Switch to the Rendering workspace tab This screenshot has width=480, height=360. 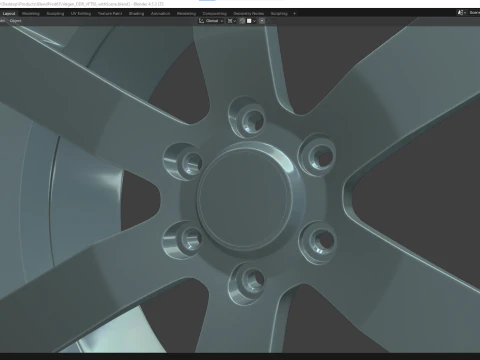click(x=186, y=13)
